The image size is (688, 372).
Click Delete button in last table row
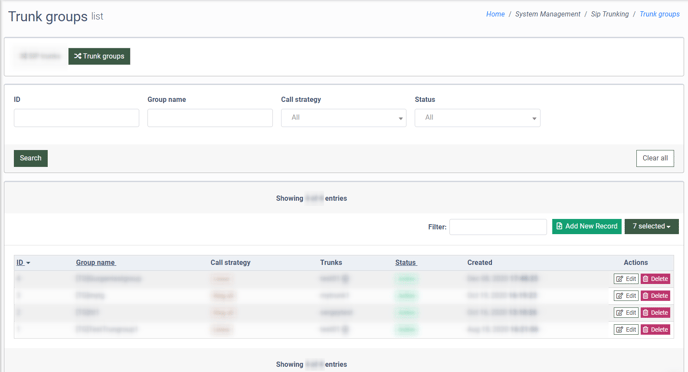[655, 329]
